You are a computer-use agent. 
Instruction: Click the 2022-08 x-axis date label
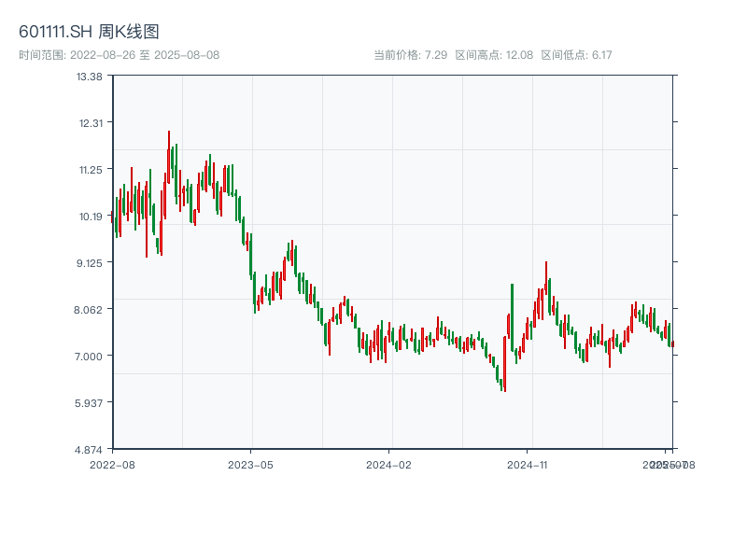[x=112, y=464]
